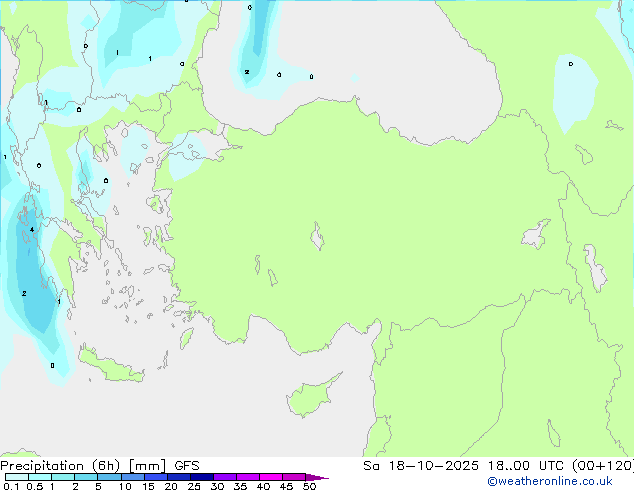Select the 2–5 mm legend swatch
Image resolution: width=634 pixels, height=490 pixels.
pyautogui.click(x=86, y=477)
